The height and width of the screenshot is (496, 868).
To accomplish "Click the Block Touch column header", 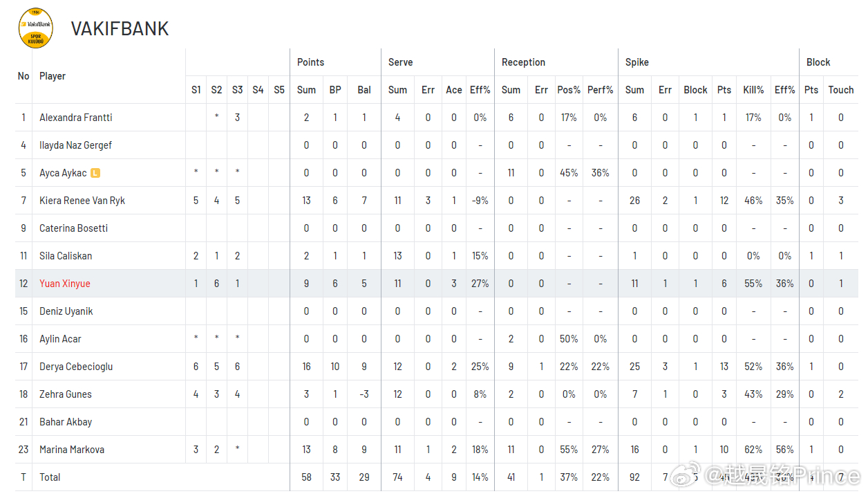I will (x=841, y=90).
